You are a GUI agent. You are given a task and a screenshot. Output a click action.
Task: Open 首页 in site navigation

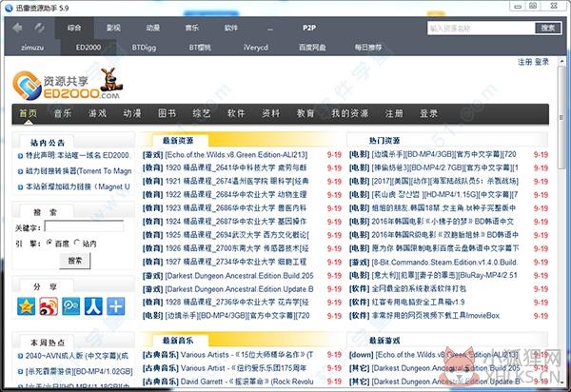pyautogui.click(x=28, y=113)
